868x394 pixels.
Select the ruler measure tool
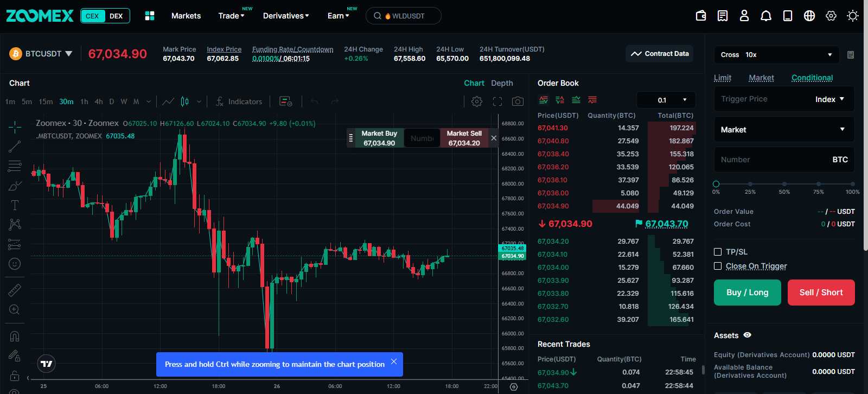[15, 290]
